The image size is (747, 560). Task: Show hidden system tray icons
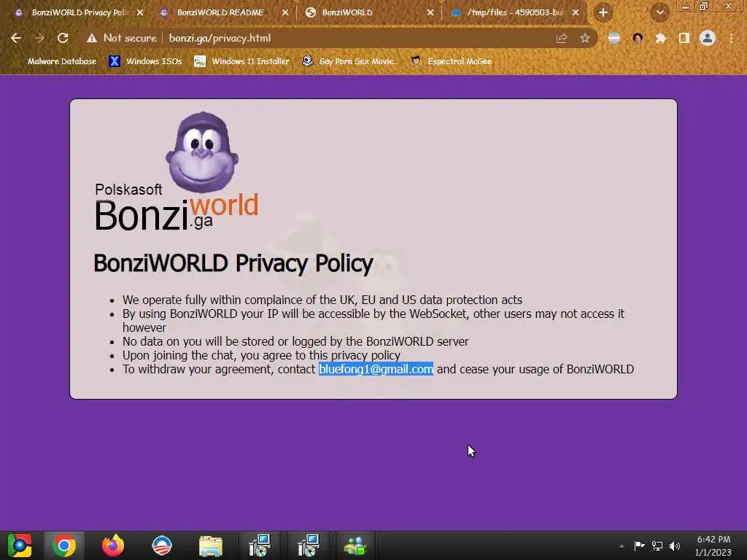point(622,546)
